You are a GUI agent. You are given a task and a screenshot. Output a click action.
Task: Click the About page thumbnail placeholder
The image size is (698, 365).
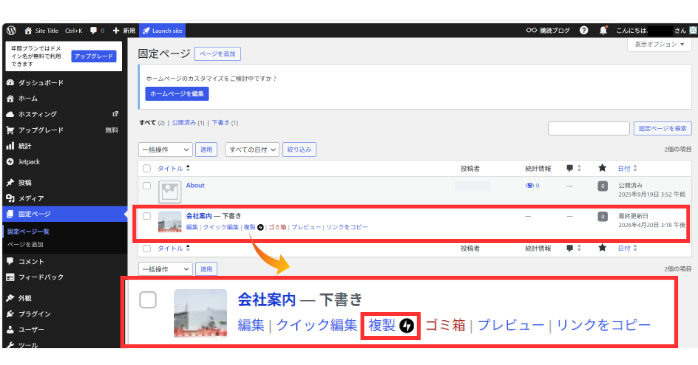(x=170, y=191)
